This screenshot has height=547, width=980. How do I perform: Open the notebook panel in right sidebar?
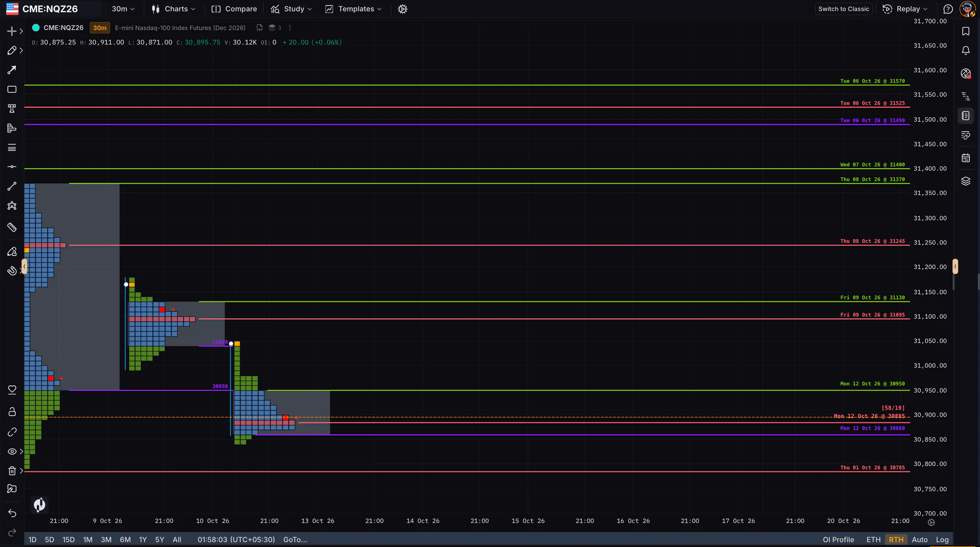pos(966,116)
